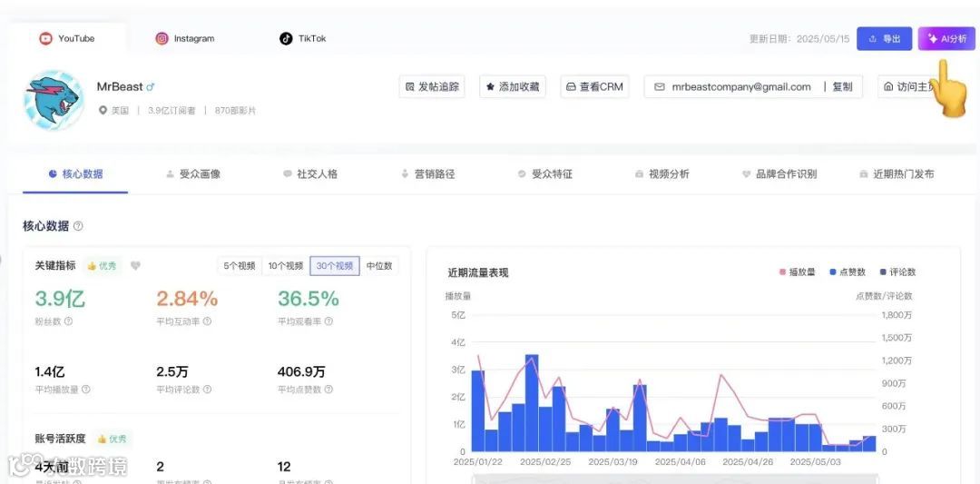Click the heart icon next to 关键指标

[x=135, y=266]
